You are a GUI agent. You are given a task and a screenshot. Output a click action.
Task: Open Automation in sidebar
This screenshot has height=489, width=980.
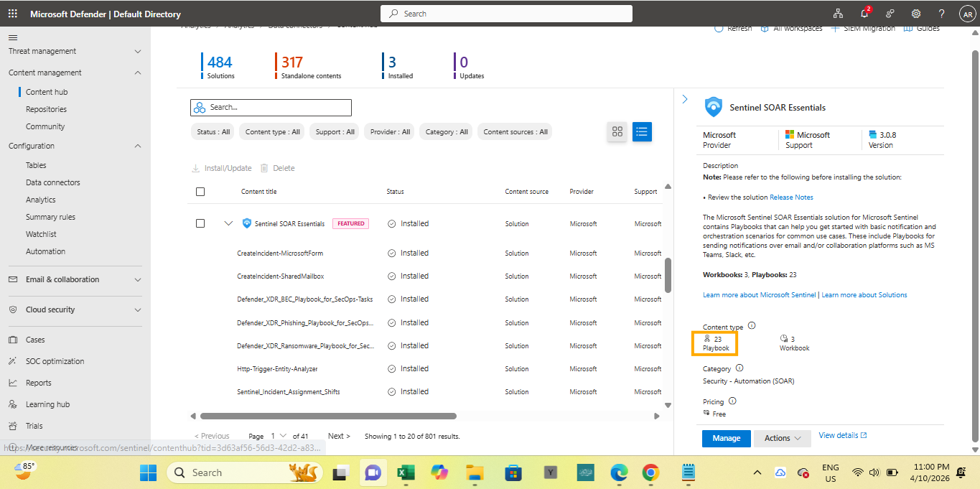pyautogui.click(x=45, y=251)
